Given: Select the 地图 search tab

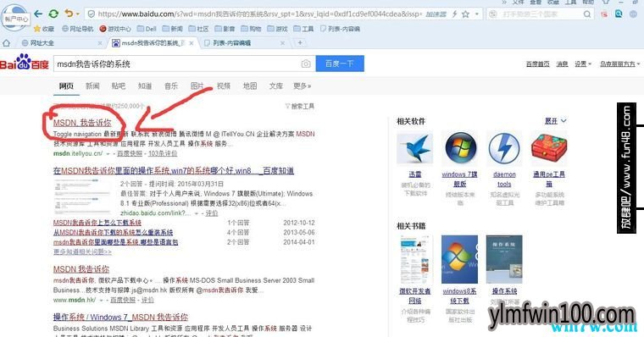Looking at the screenshot, I should click(250, 86).
